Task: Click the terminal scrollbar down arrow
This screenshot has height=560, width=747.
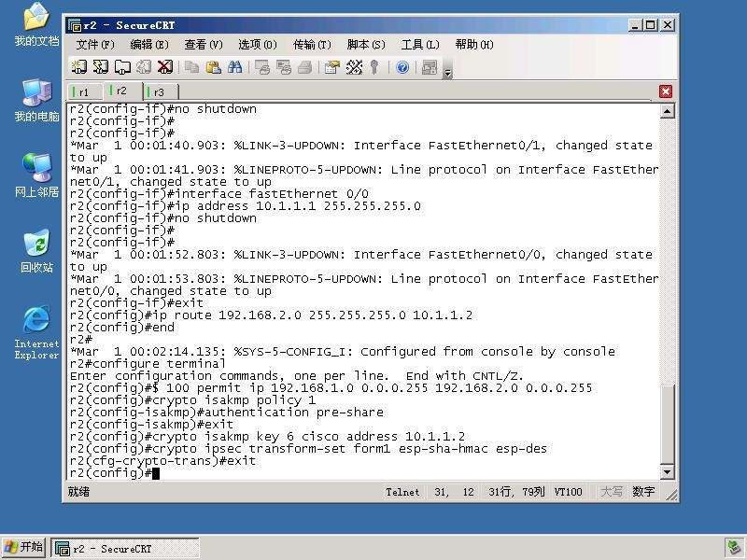Action: tap(667, 472)
